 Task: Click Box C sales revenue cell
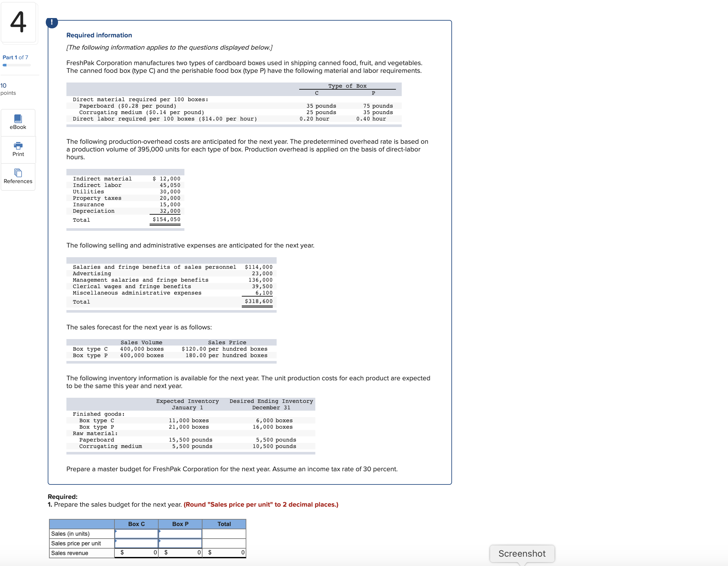136,553
